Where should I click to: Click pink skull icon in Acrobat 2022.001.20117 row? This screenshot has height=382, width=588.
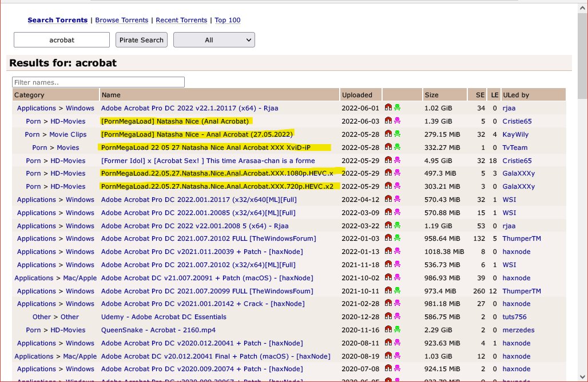[x=397, y=199]
